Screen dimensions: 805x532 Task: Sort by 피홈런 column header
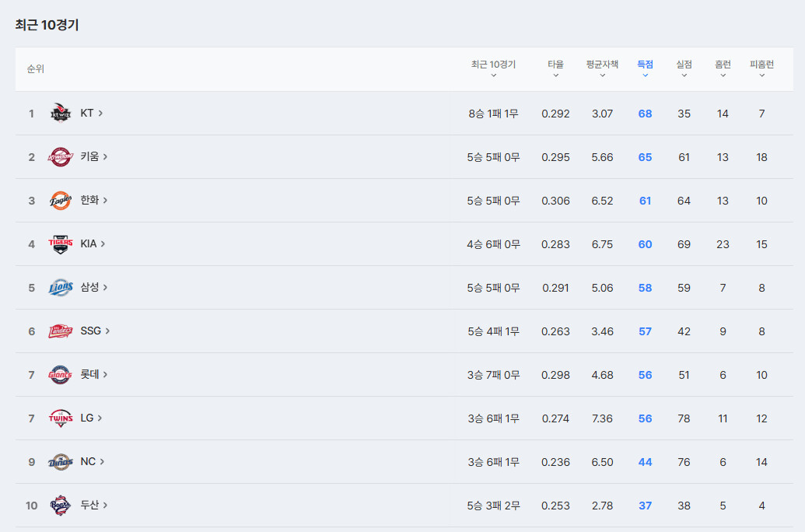(762, 68)
